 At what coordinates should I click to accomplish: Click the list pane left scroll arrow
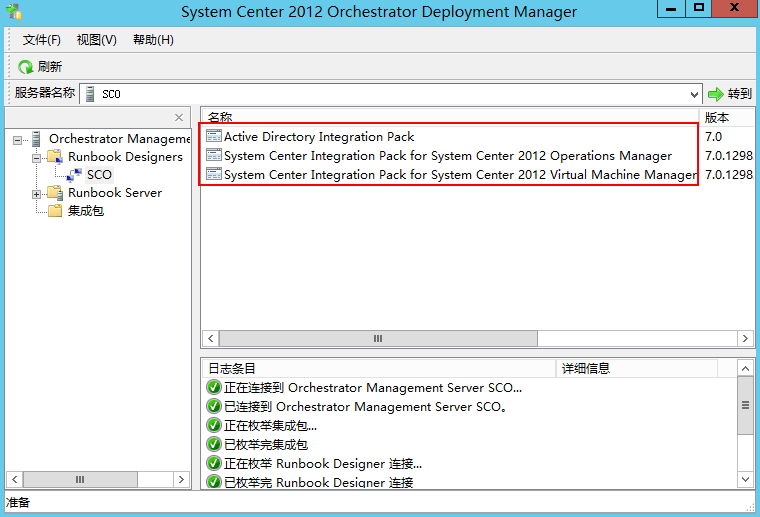(x=210, y=338)
